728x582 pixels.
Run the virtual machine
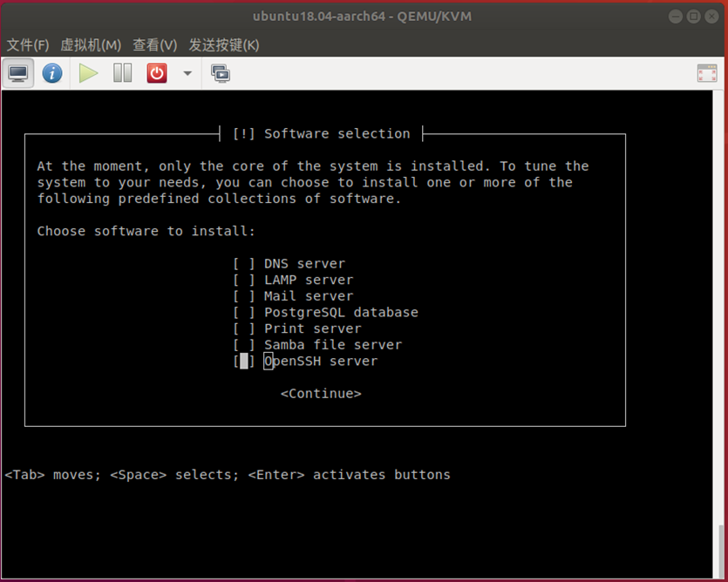[88, 73]
